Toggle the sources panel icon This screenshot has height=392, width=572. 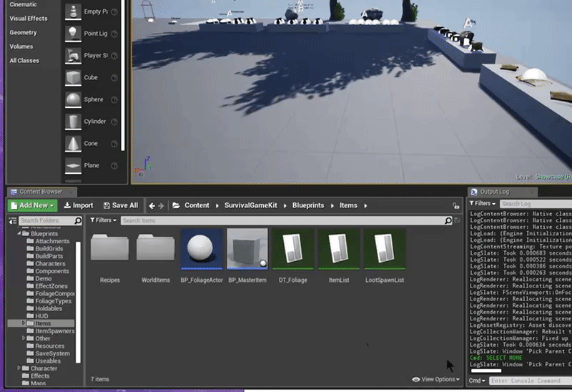click(x=13, y=220)
